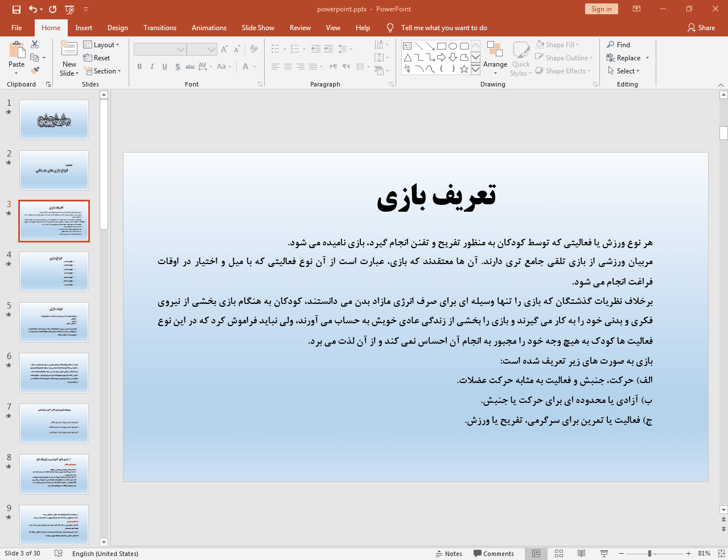This screenshot has height=560, width=728.
Task: Click the Sign in button
Action: pyautogui.click(x=601, y=9)
